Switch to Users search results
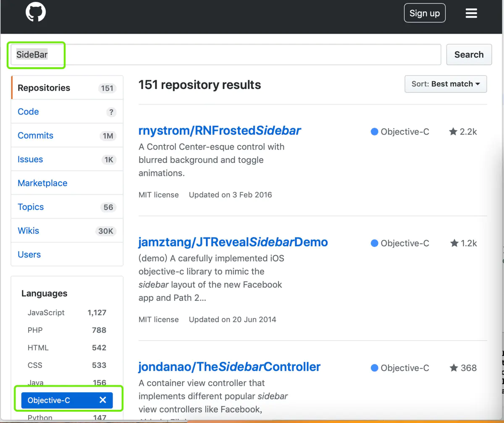Image resolution: width=504 pixels, height=423 pixels. (x=67, y=255)
